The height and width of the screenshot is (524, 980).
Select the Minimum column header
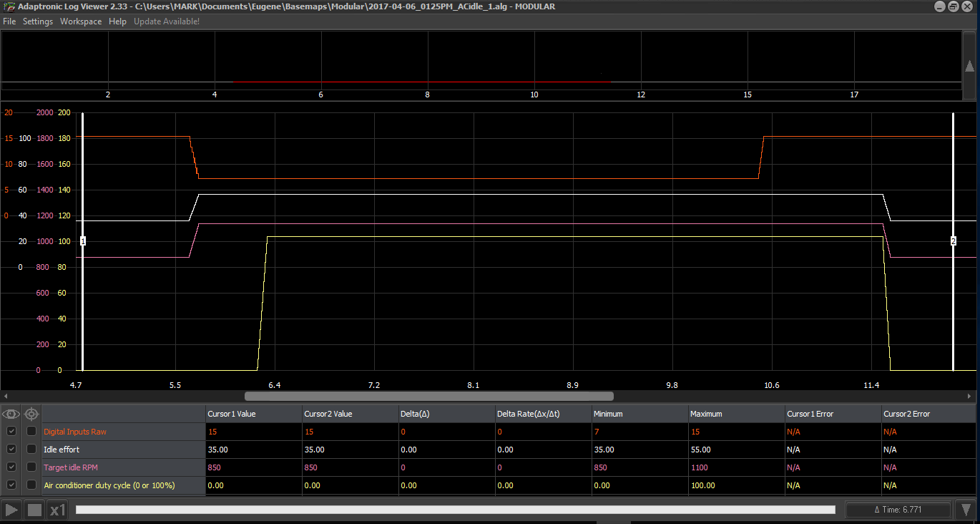click(640, 414)
